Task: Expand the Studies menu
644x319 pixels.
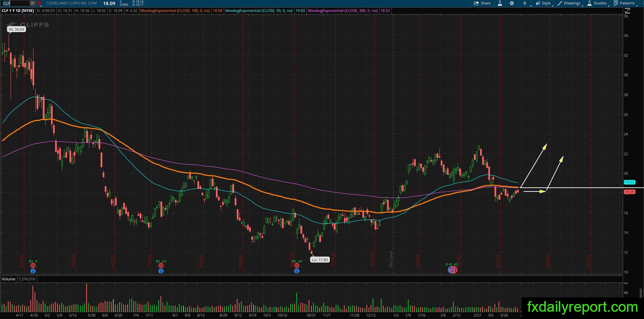Action: click(x=597, y=3)
